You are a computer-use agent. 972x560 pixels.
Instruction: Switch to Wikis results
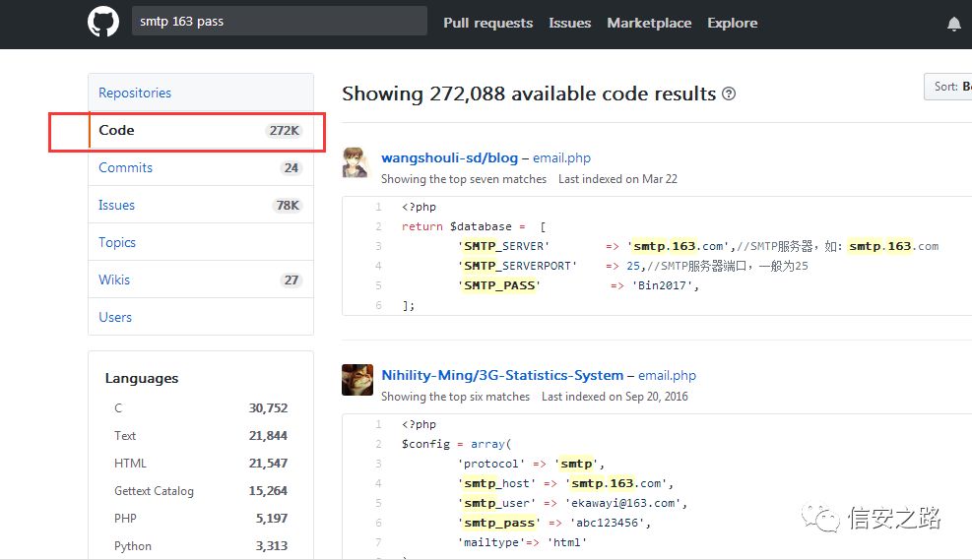pos(201,280)
